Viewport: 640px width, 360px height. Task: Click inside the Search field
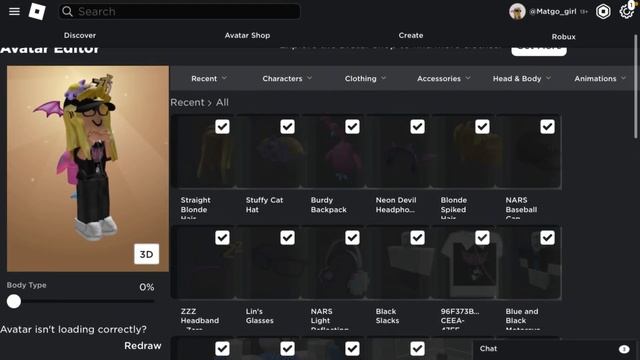coord(180,11)
